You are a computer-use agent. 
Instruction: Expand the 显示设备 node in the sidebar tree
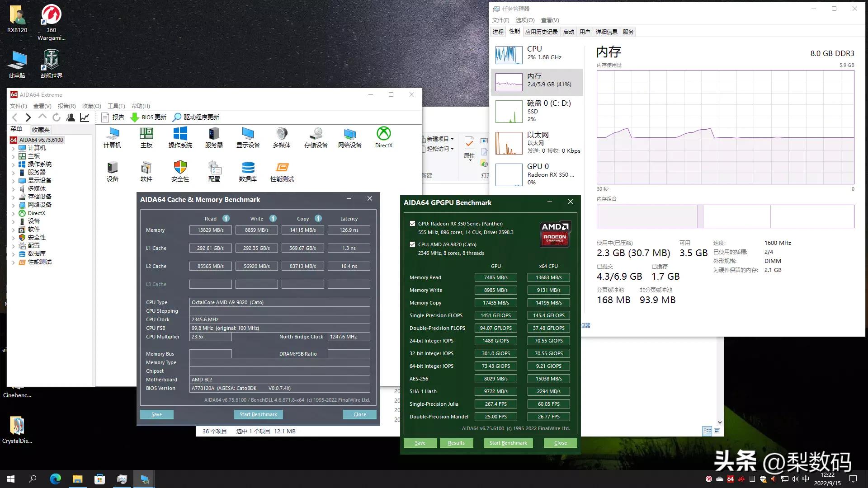coord(14,180)
